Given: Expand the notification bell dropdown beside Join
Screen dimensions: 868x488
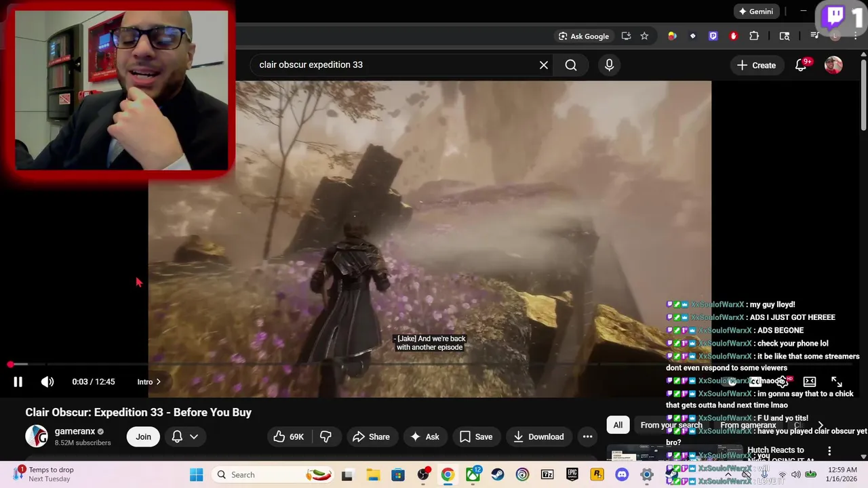Looking at the screenshot, I should (x=185, y=436).
